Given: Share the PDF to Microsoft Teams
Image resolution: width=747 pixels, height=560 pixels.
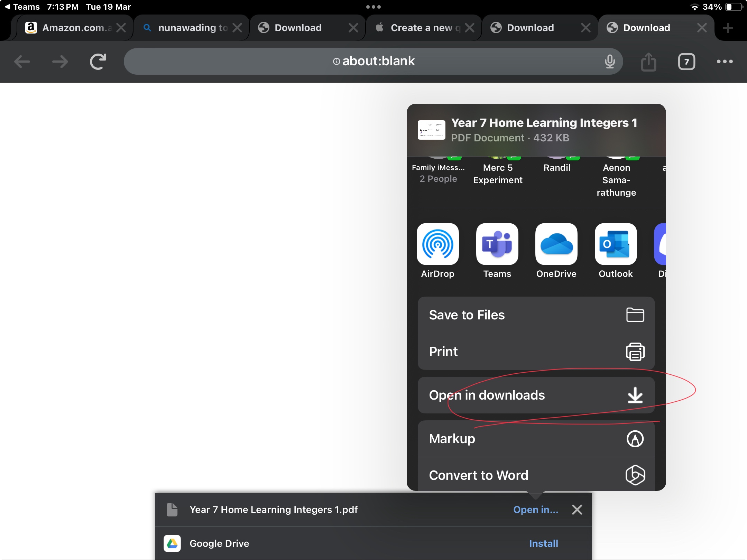Looking at the screenshot, I should coord(497,251).
